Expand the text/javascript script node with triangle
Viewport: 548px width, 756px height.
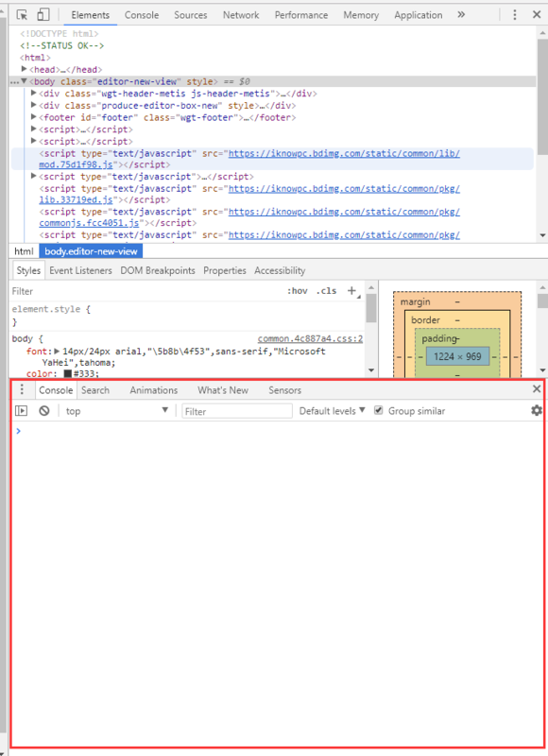click(34, 176)
